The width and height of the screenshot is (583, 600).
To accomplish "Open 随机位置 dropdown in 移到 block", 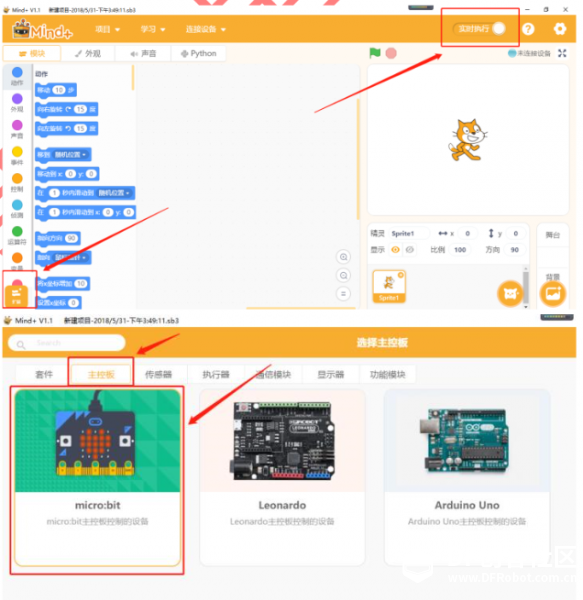I will click(x=70, y=155).
